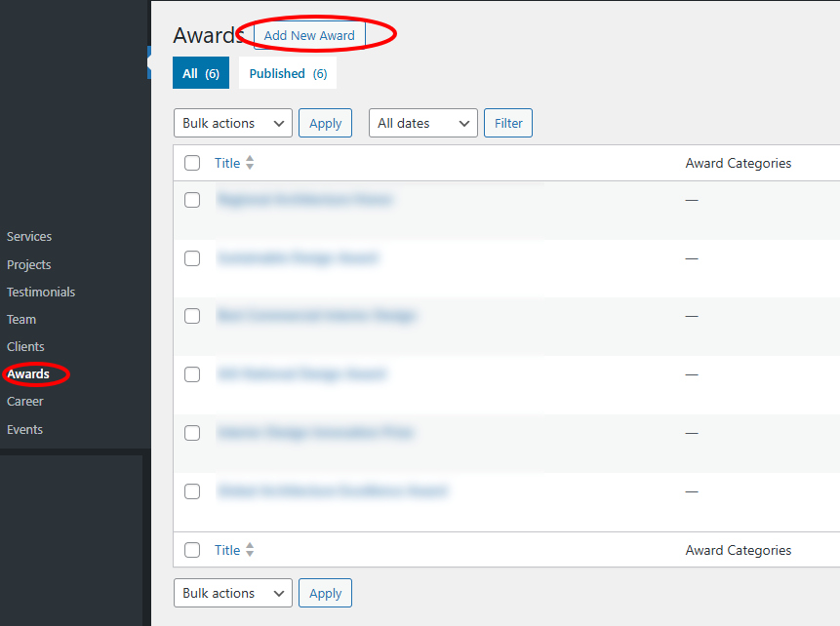The height and width of the screenshot is (626, 840).
Task: Select Testimonials from the sidebar menu
Action: pyautogui.click(x=41, y=292)
